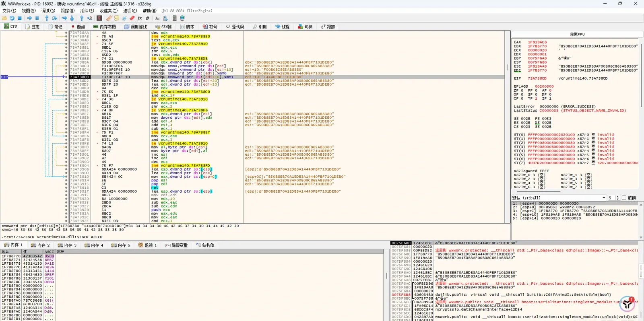Open the comments icon in toolbar
The width and height of the screenshot is (644, 321).
(x=117, y=18)
